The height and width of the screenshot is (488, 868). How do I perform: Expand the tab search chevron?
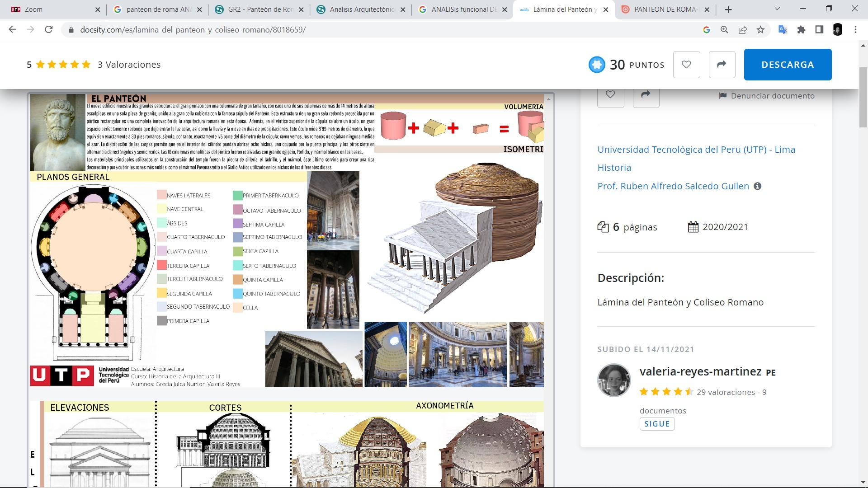coord(777,9)
